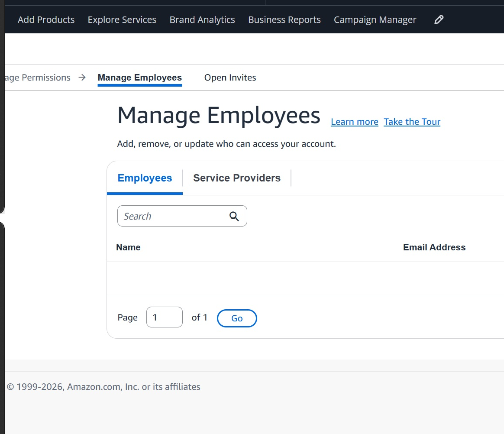Click the Page number input box
Viewport: 504px width, 434px height.
(x=165, y=317)
